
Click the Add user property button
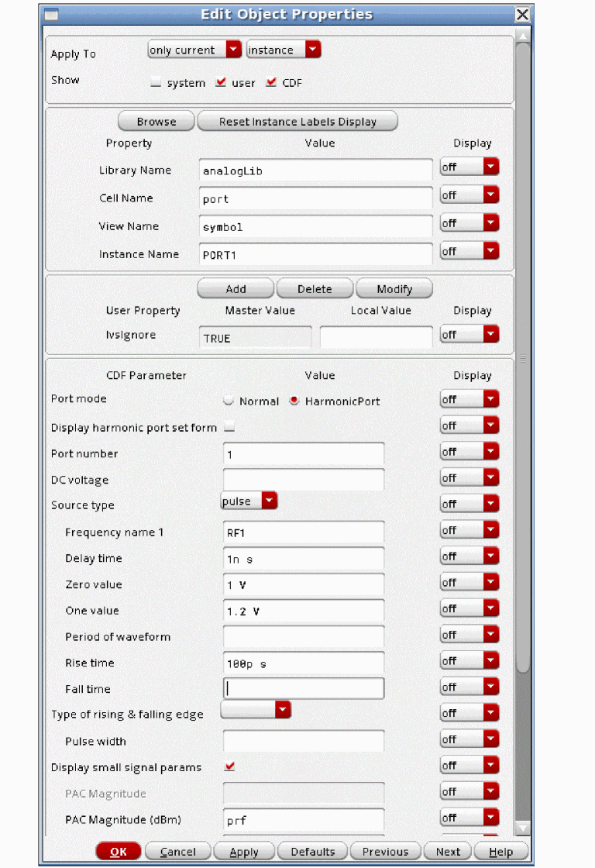click(x=236, y=289)
